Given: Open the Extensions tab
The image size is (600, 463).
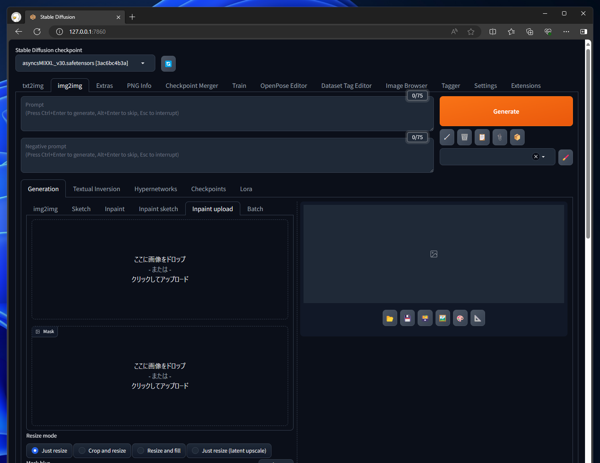Looking at the screenshot, I should click(x=526, y=86).
